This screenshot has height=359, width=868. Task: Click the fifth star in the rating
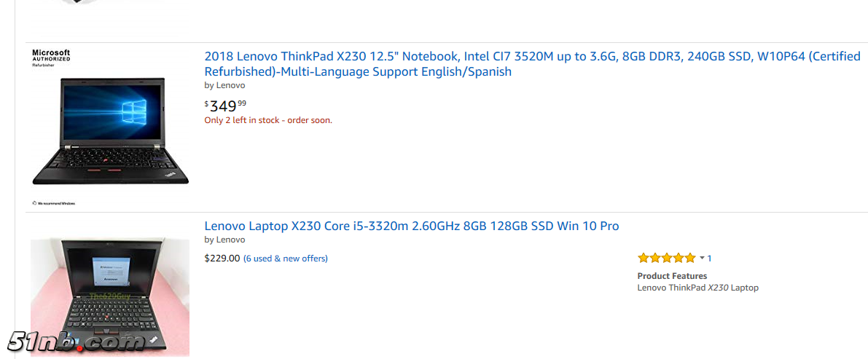click(x=690, y=258)
